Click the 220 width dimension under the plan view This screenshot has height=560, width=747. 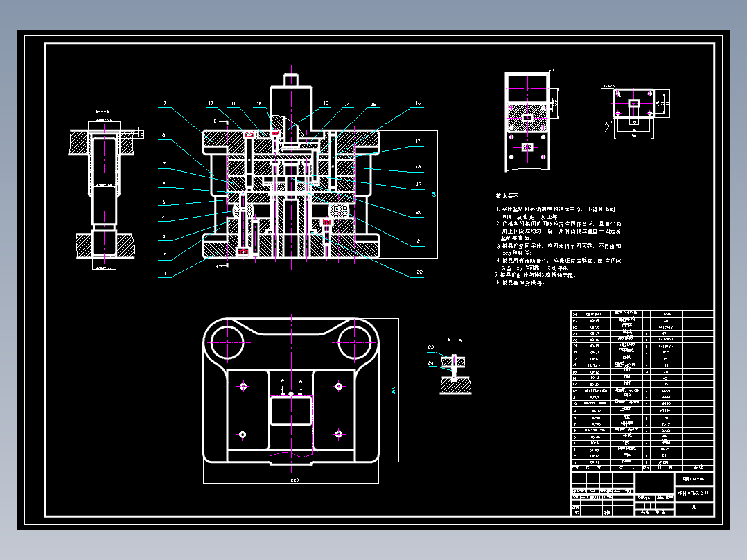pyautogui.click(x=295, y=480)
